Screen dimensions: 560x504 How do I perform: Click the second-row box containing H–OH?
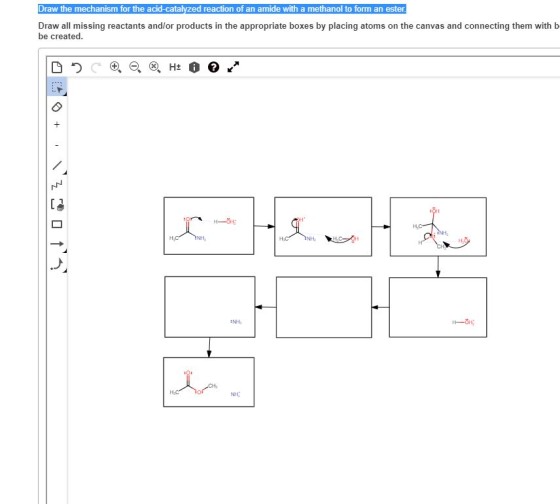click(438, 307)
